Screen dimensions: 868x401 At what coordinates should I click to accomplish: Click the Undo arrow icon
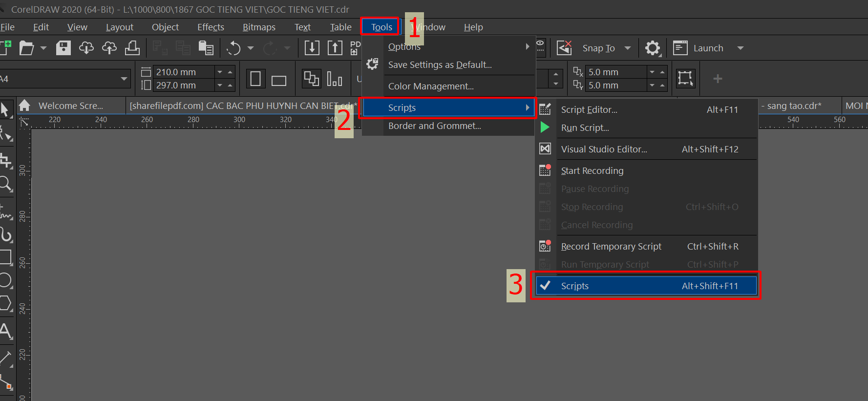[233, 48]
